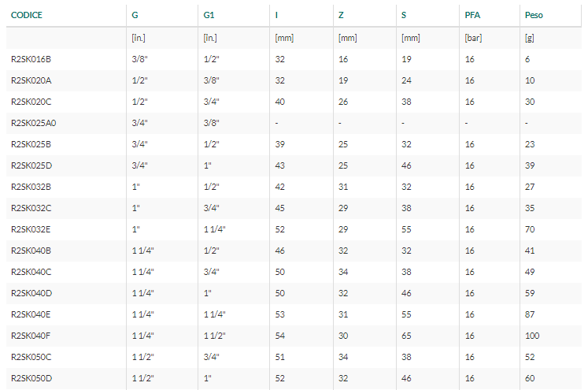Select product code R2SK032E
This screenshot has width=588, height=390.
31,229
